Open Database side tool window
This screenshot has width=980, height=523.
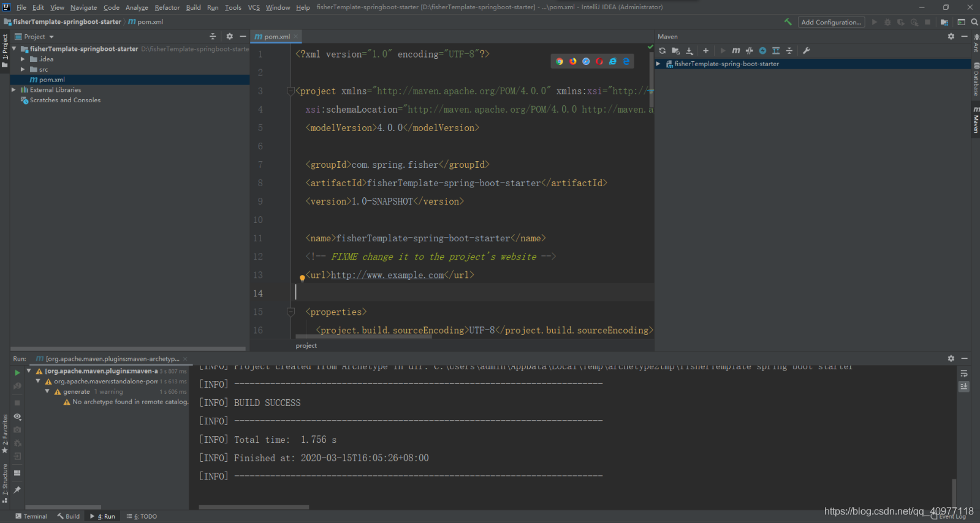click(975, 79)
